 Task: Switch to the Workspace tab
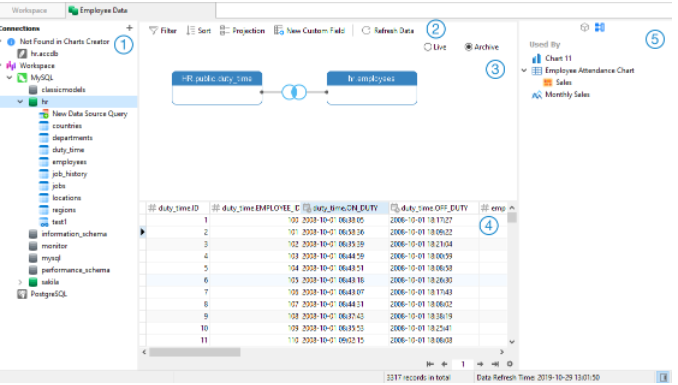pyautogui.click(x=30, y=10)
